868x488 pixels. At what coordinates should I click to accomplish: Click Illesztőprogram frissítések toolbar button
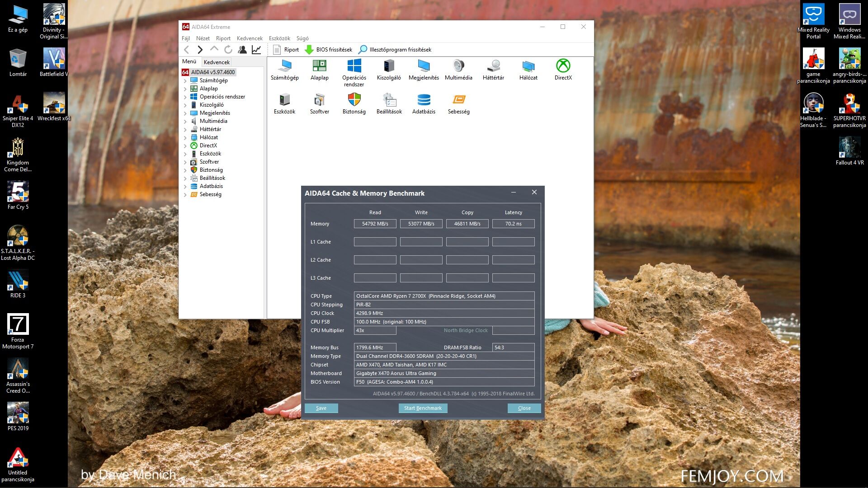coord(395,50)
